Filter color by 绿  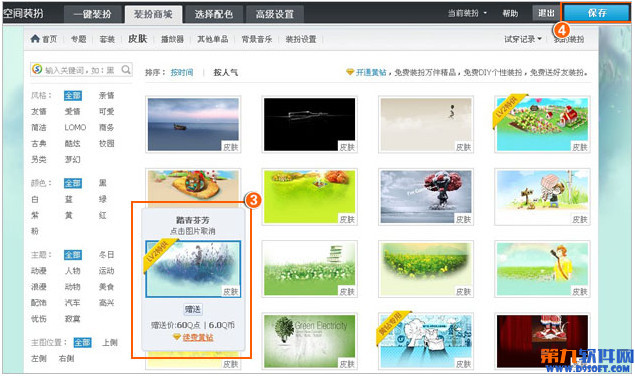(x=103, y=199)
